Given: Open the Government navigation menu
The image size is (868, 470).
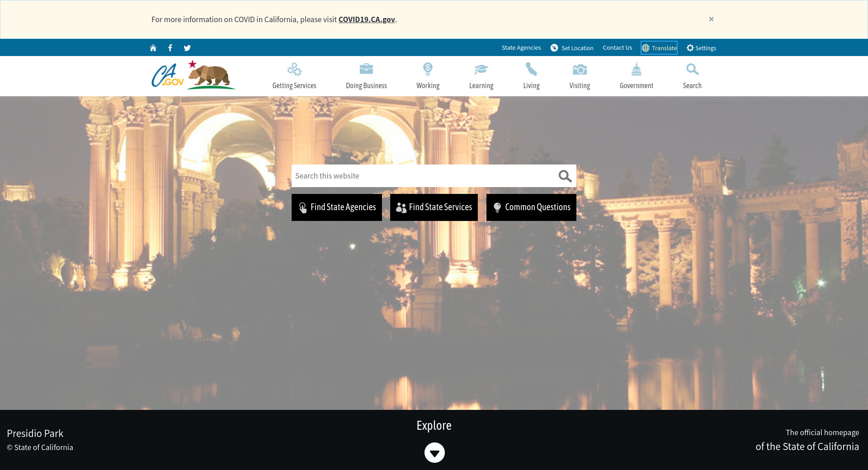Looking at the screenshot, I should pos(636,76).
